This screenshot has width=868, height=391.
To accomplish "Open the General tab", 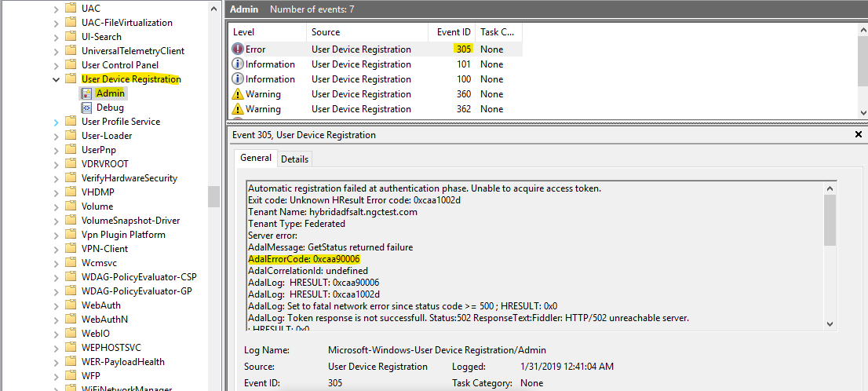I will click(256, 158).
